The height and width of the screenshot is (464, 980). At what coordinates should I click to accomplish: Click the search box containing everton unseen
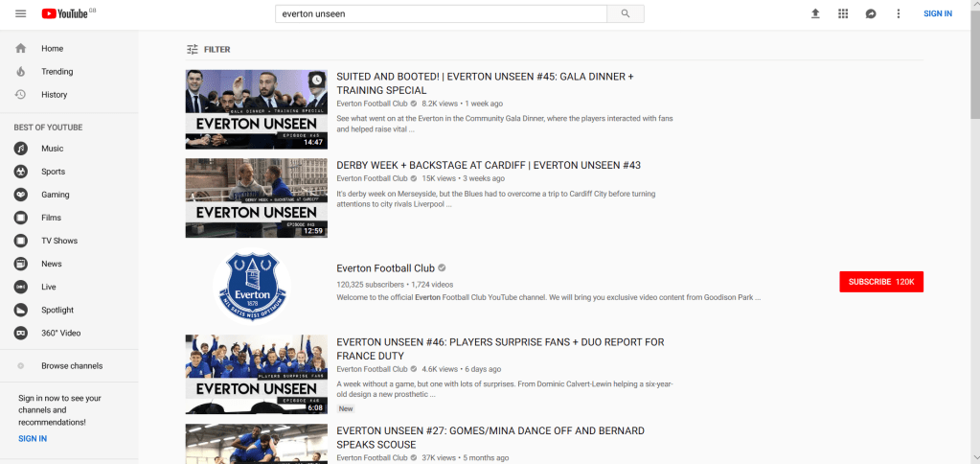pyautogui.click(x=441, y=13)
